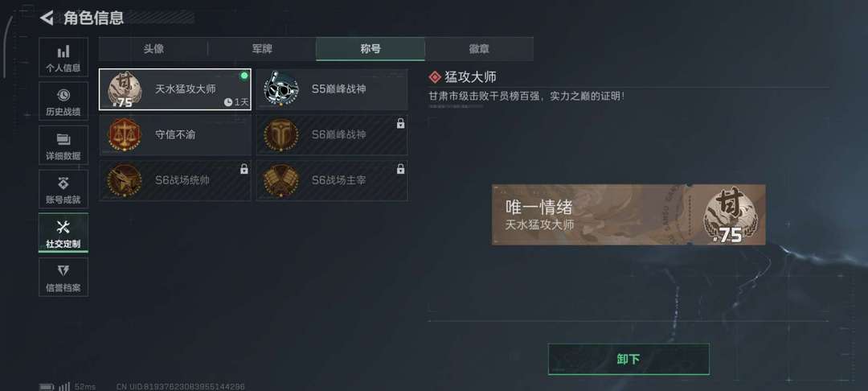
Task: Select the 守信不渝 scales title
Action: click(x=175, y=134)
